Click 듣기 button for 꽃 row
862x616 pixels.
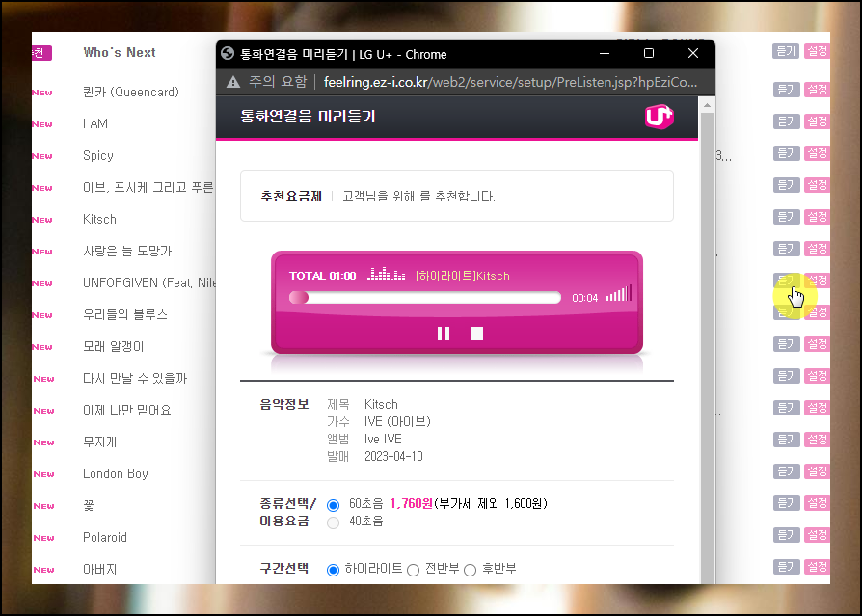coord(786,503)
